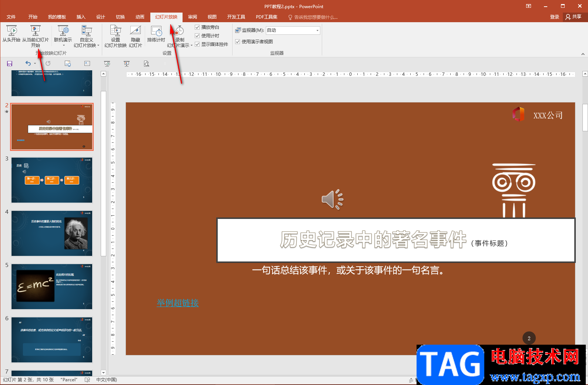Select slide 2 thumbnail in panel

coord(52,127)
